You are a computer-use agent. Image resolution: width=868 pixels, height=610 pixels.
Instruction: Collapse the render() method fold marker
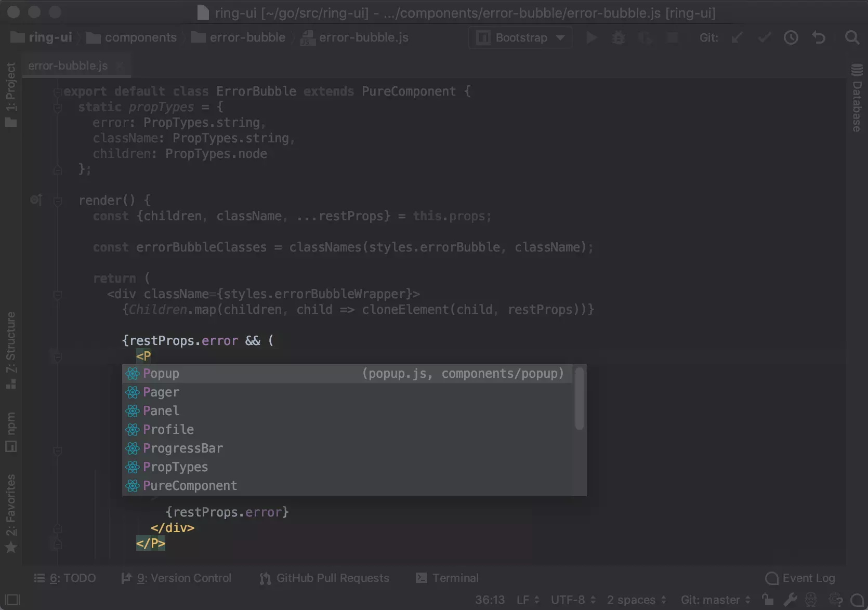58,201
